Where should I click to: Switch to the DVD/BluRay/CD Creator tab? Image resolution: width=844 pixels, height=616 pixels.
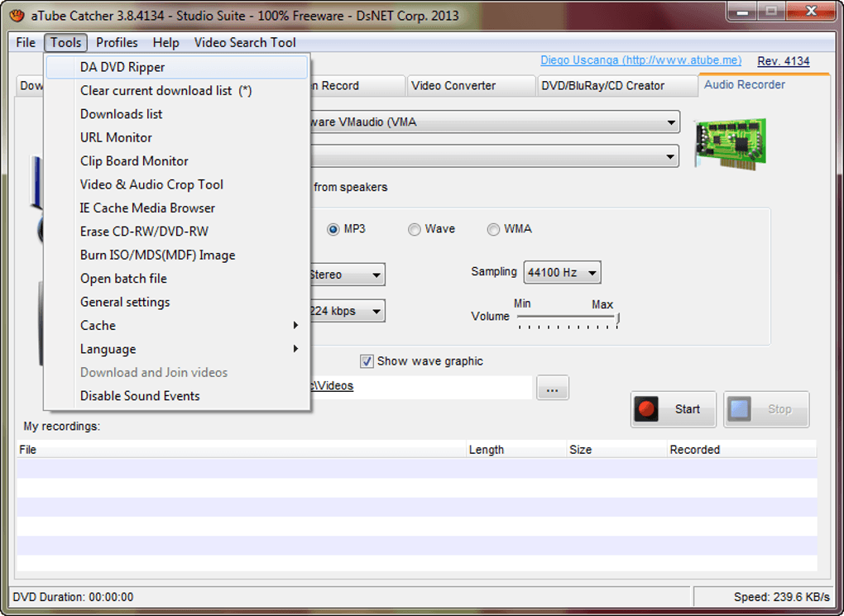pyautogui.click(x=617, y=86)
